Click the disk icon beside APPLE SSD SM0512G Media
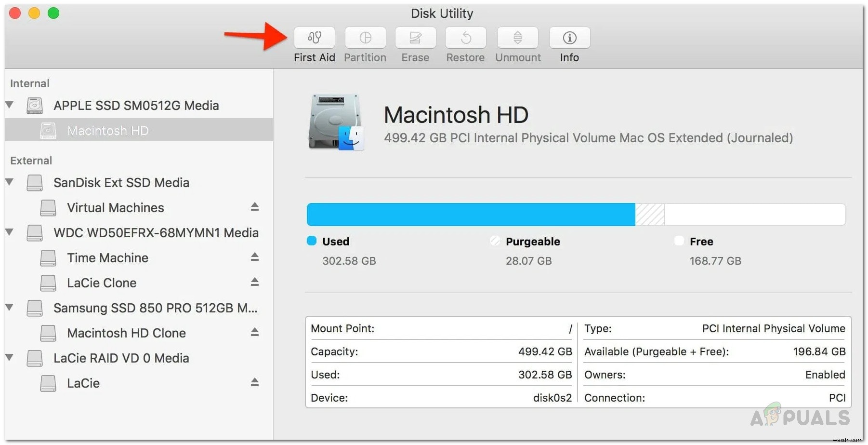Viewport: 868px width, 445px height. coord(34,106)
